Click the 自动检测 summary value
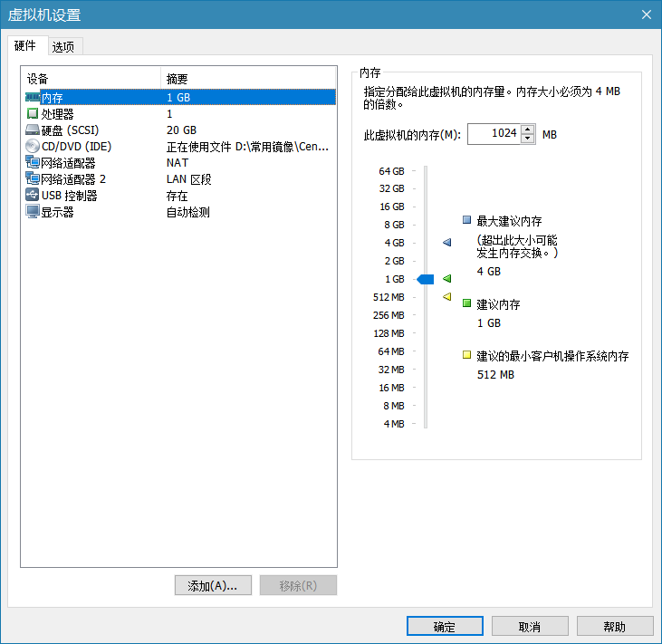Viewport: 662px width, 644px height. 187,212
